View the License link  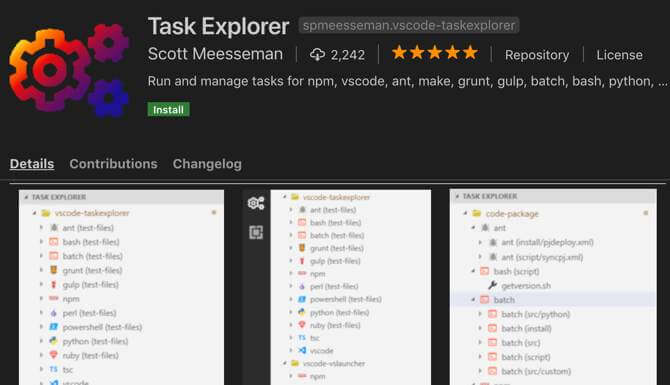(619, 55)
